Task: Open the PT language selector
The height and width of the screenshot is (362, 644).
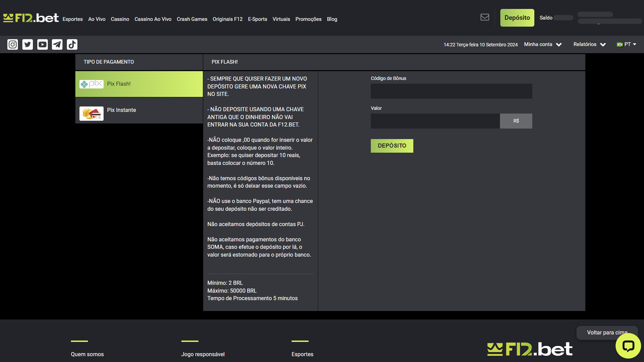Action: pos(627,45)
